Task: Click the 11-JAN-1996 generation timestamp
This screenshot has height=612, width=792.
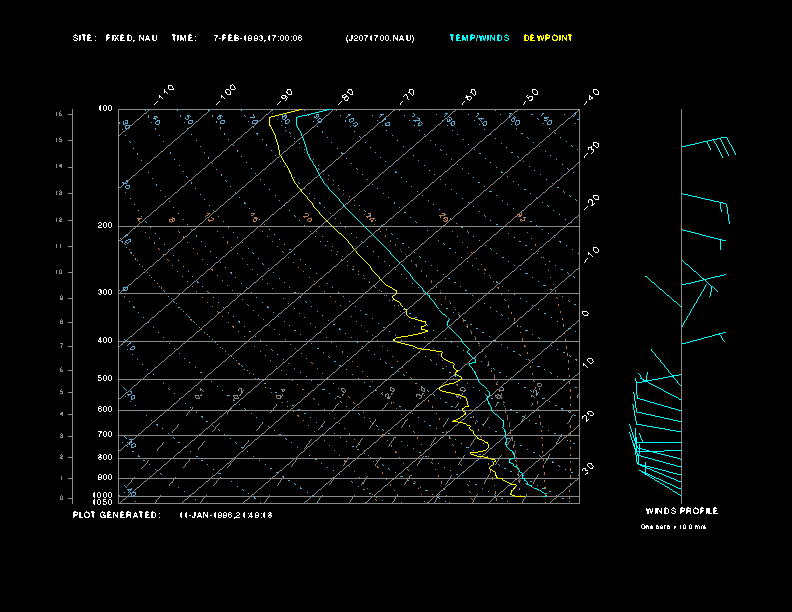Action: point(226,515)
